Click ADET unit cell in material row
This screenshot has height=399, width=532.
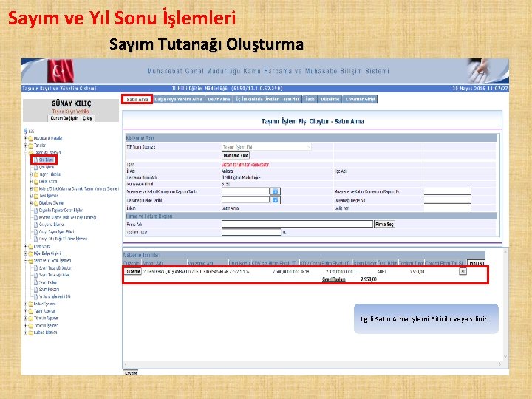[382, 272]
